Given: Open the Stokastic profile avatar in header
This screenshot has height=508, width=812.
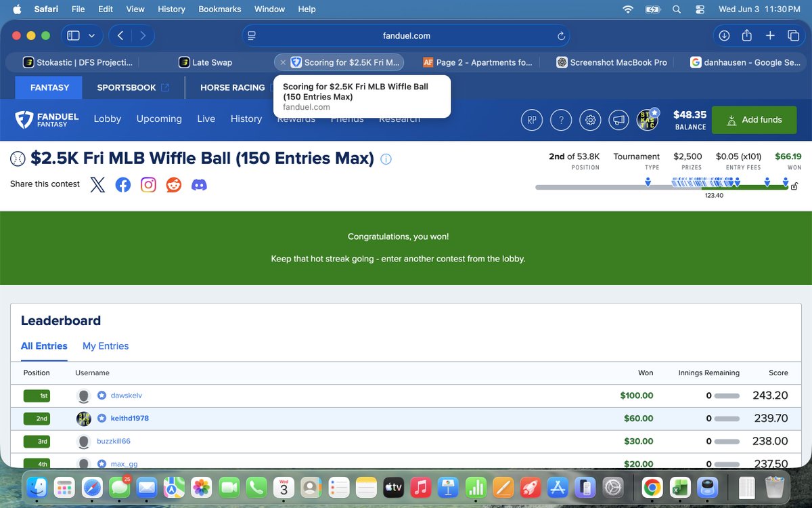Looking at the screenshot, I should 648,120.
